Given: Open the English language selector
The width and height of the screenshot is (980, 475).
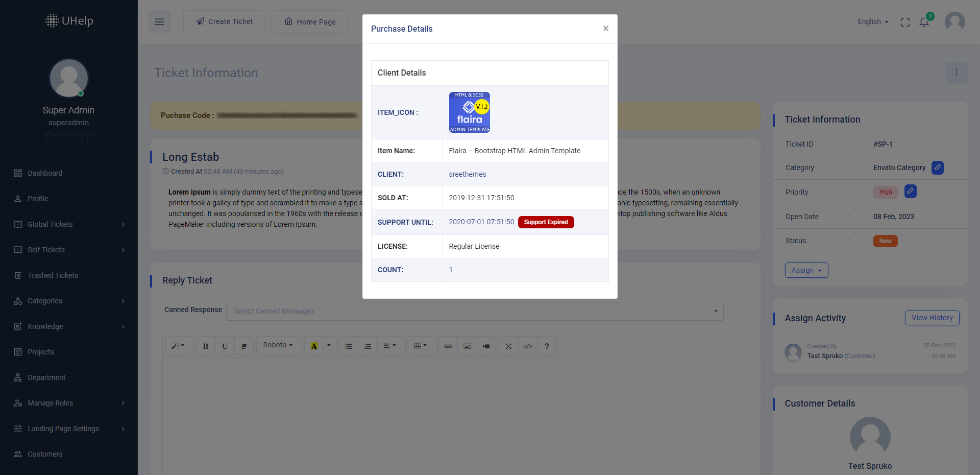Looking at the screenshot, I should tap(872, 21).
